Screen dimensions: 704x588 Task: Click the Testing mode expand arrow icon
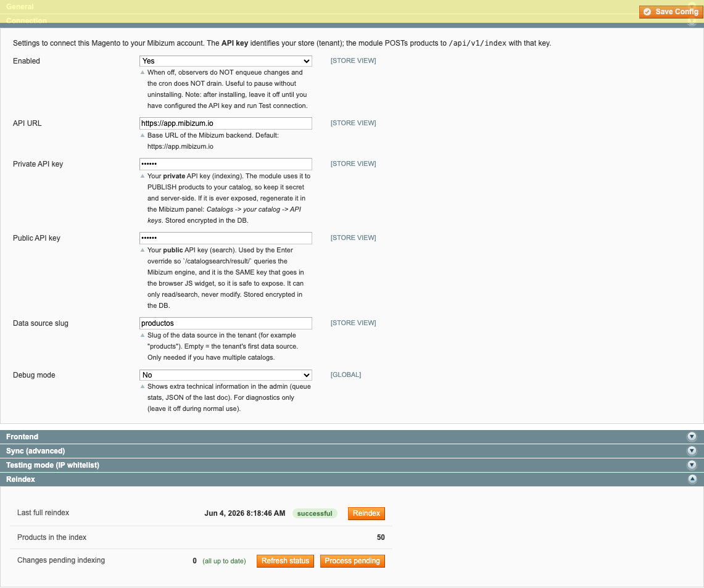(692, 465)
